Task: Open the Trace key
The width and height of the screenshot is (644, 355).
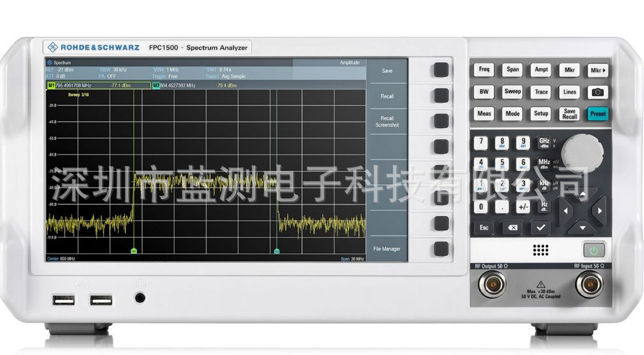Action: pyautogui.click(x=541, y=92)
